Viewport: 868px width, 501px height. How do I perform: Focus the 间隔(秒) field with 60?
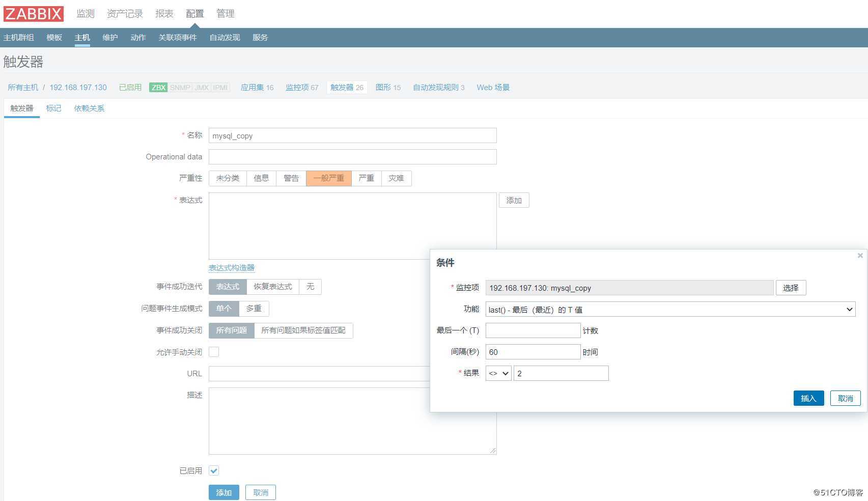click(533, 352)
